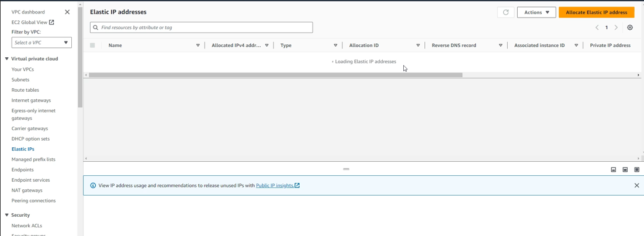The image size is (644, 236).
Task: Open table preferences gear icon
Action: [x=629, y=27]
